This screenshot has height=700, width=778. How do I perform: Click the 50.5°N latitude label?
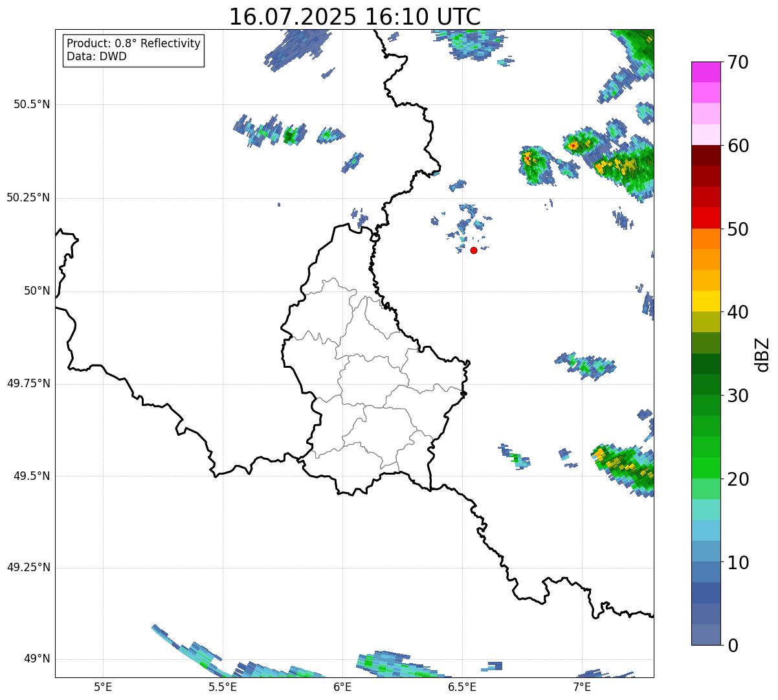[31, 104]
